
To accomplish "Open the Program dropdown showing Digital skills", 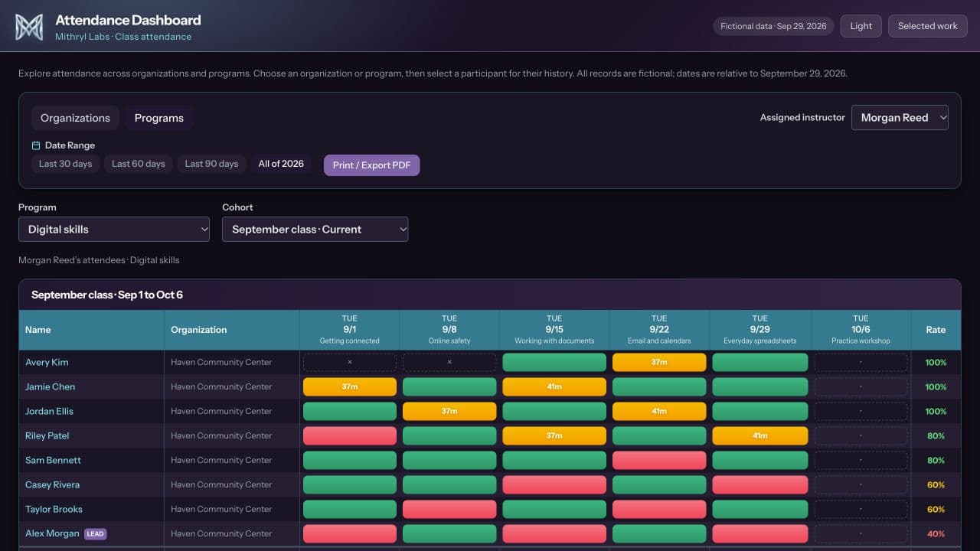I will coord(114,230).
